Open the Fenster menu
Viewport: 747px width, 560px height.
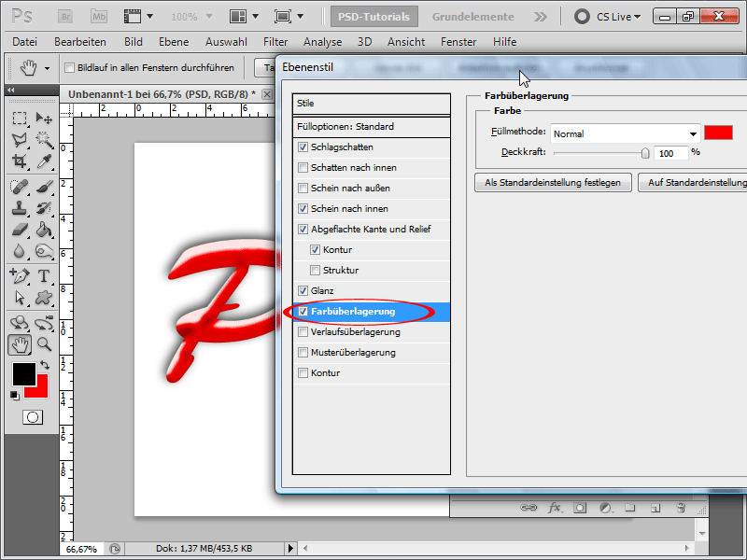[x=458, y=42]
